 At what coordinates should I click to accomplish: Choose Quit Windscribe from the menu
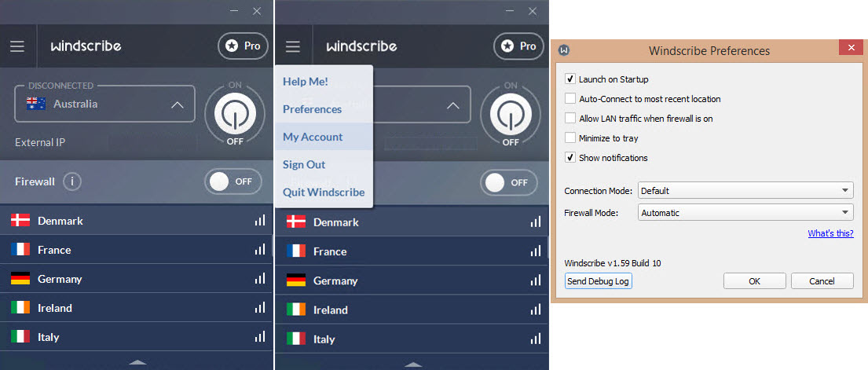point(324,192)
